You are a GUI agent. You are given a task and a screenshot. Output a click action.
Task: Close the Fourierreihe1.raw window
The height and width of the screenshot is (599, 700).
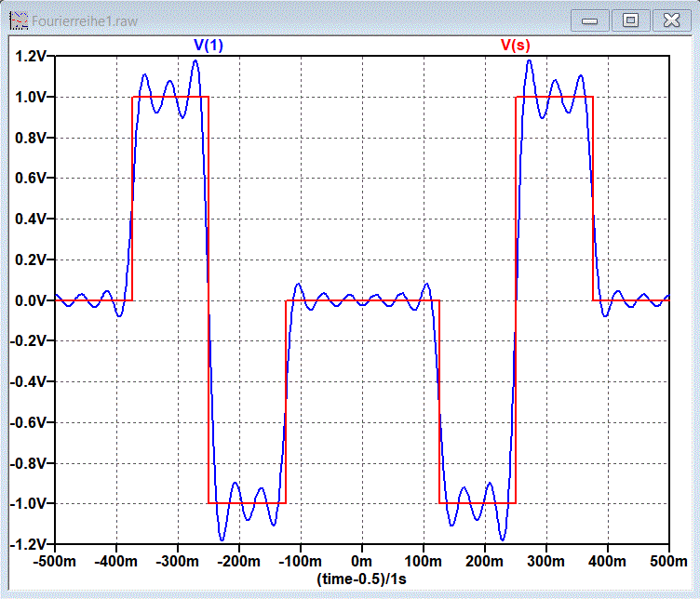click(671, 20)
